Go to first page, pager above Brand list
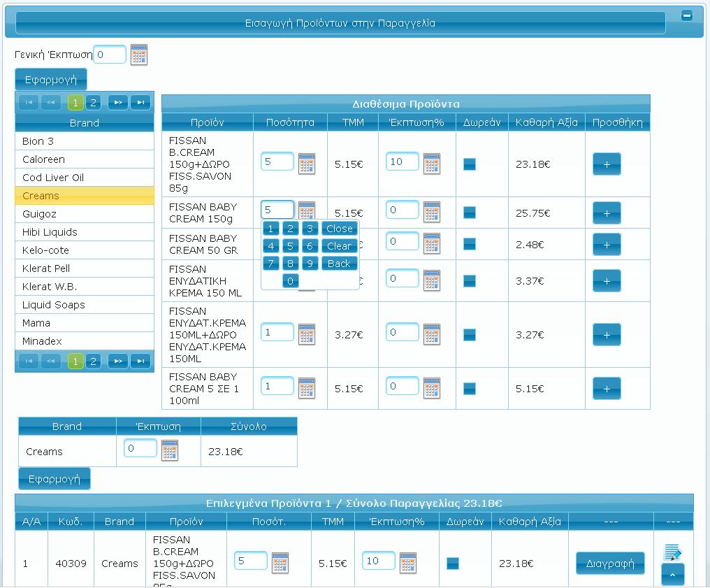The height and width of the screenshot is (588, 710). tap(29, 103)
